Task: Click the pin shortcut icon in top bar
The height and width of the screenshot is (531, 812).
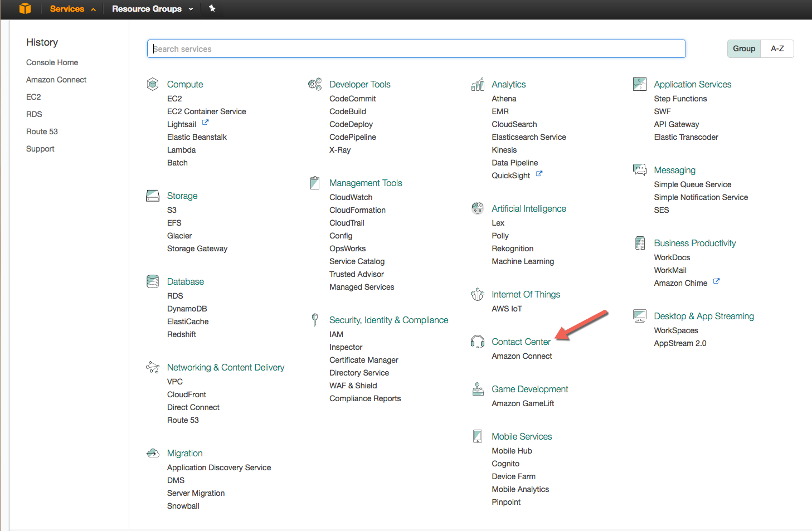Action: [x=212, y=8]
